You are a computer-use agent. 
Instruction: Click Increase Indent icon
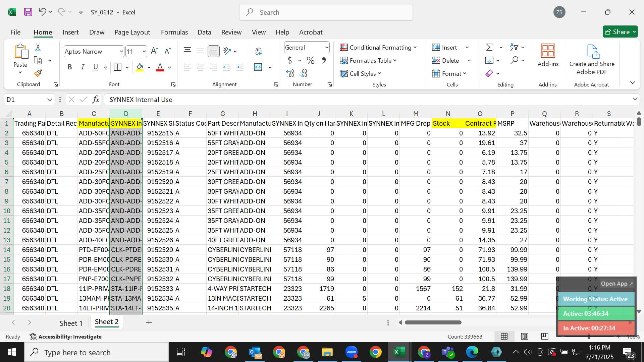[240, 67]
